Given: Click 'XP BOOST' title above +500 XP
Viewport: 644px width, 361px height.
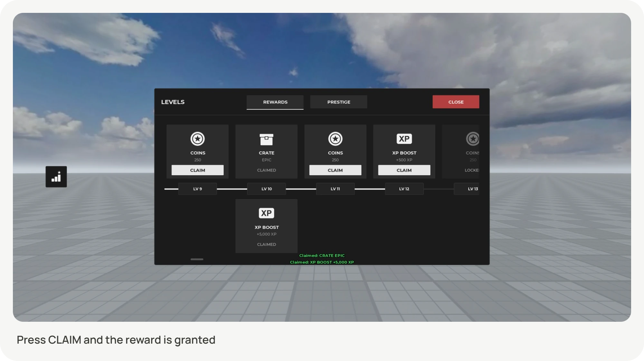Looking at the screenshot, I should tap(404, 153).
